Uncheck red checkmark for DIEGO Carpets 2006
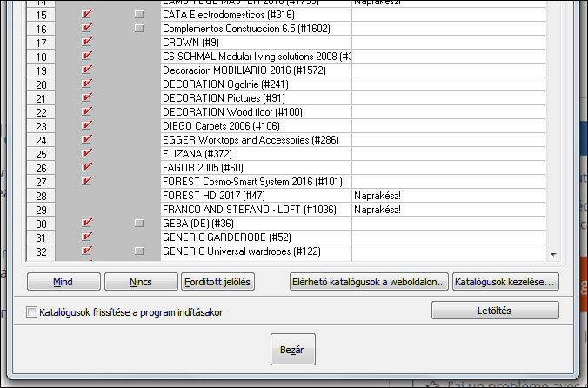588x388 pixels. (x=87, y=125)
